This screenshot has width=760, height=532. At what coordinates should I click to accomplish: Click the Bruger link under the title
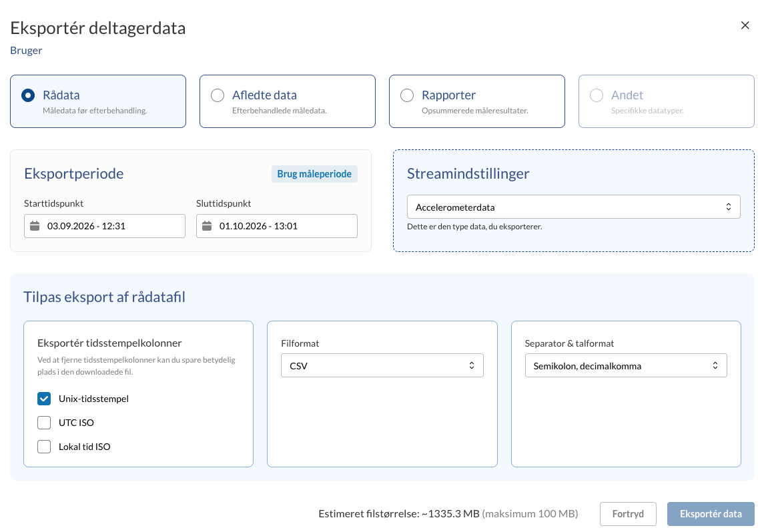(26, 51)
